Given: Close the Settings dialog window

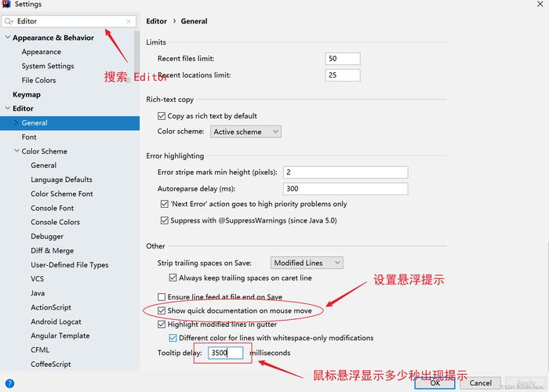Looking at the screenshot, I should coord(540,4).
